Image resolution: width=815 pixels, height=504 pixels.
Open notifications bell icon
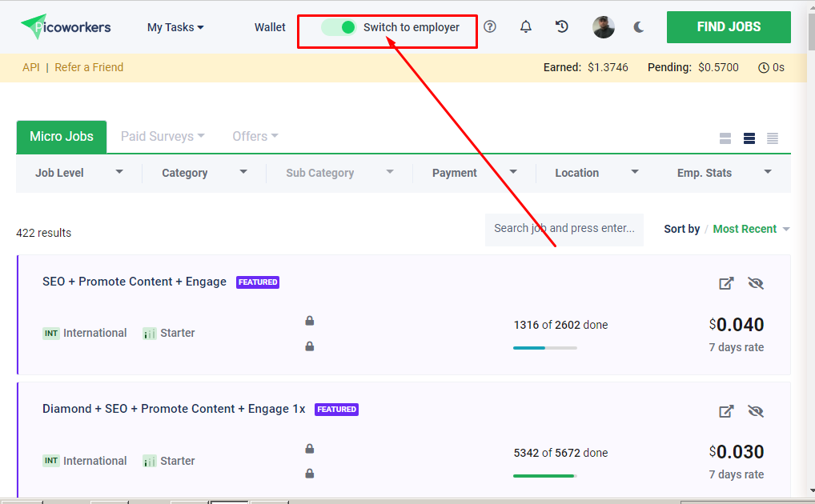click(x=526, y=26)
